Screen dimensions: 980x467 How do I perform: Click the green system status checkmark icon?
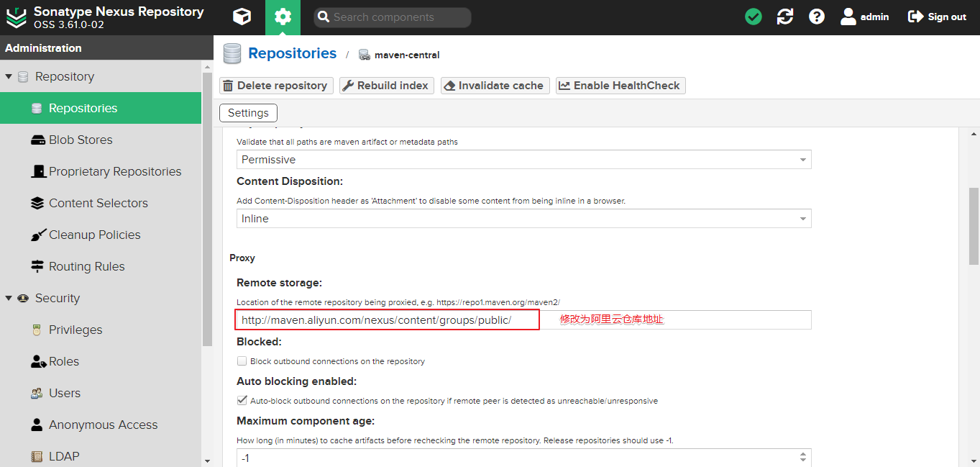(754, 17)
